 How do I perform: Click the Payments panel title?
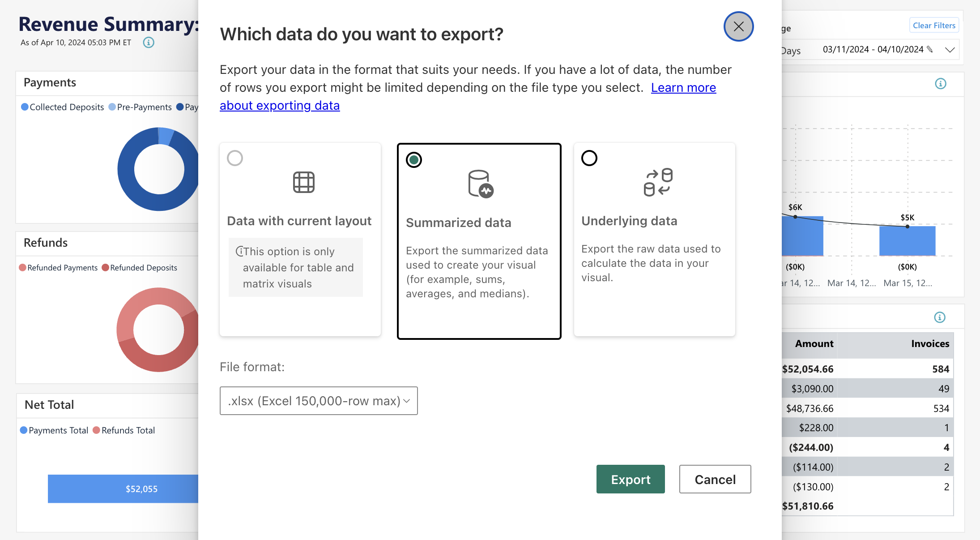[50, 82]
